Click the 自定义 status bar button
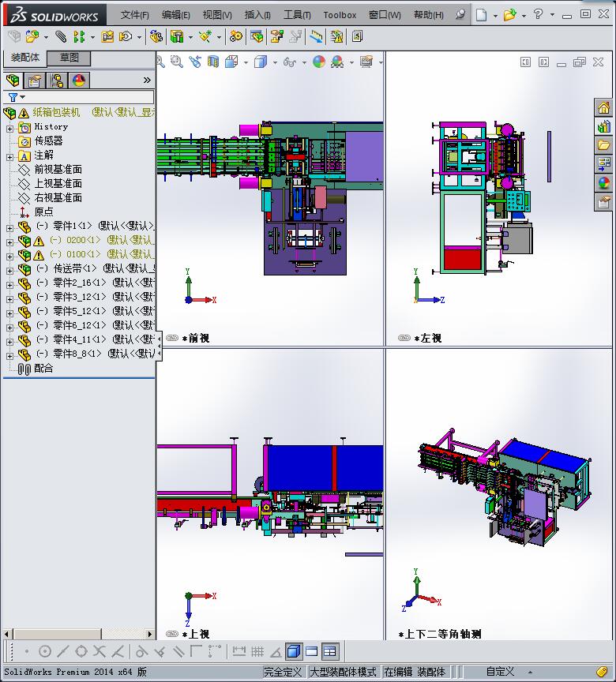Image resolution: width=616 pixels, height=682 pixels. point(500,672)
